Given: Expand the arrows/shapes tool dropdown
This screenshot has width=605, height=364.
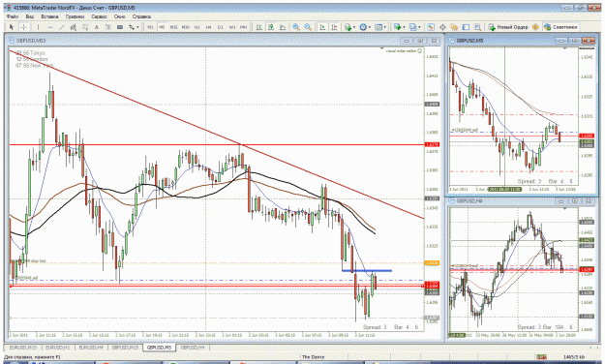Looking at the screenshot, I should [x=137, y=27].
